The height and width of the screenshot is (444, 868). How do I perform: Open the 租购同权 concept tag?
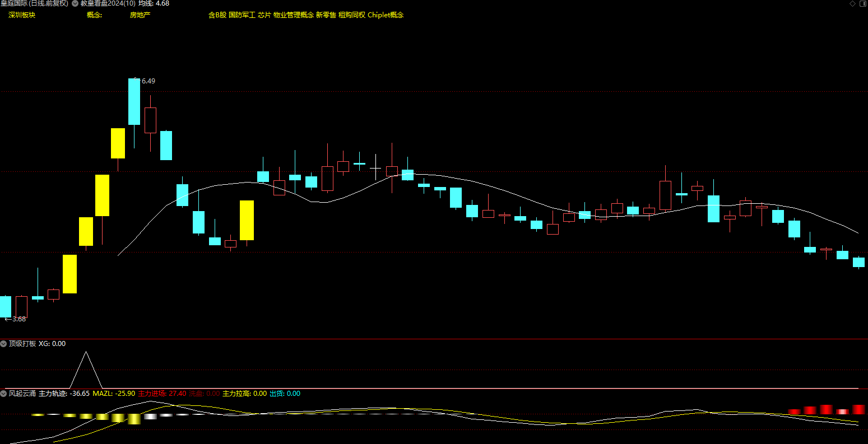click(352, 15)
